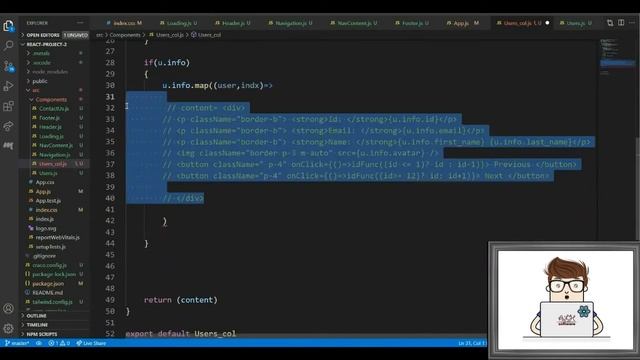Open Users.js in the file tree
The image size is (640, 360).
pyautogui.click(x=48, y=173)
